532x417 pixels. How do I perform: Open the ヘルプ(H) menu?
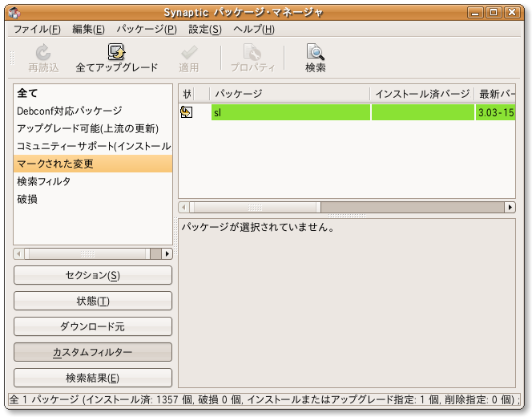(x=254, y=30)
